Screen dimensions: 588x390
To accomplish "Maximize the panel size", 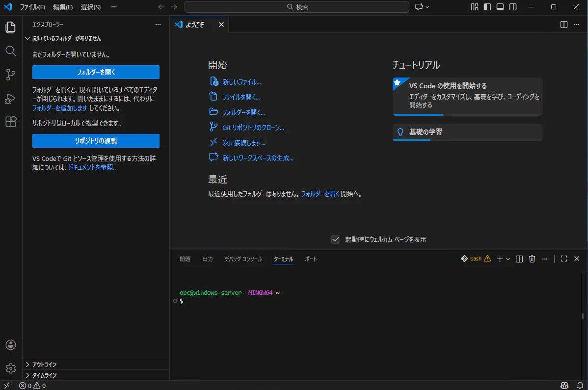I will [563, 259].
